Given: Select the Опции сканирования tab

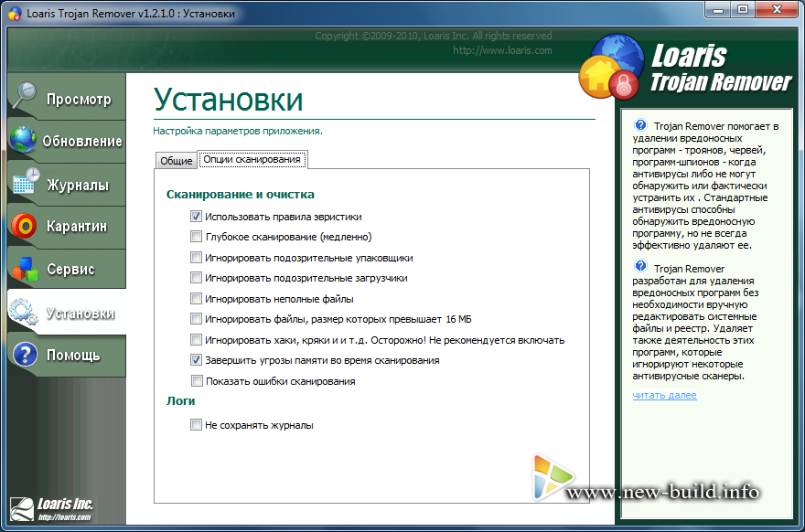Looking at the screenshot, I should (x=252, y=160).
